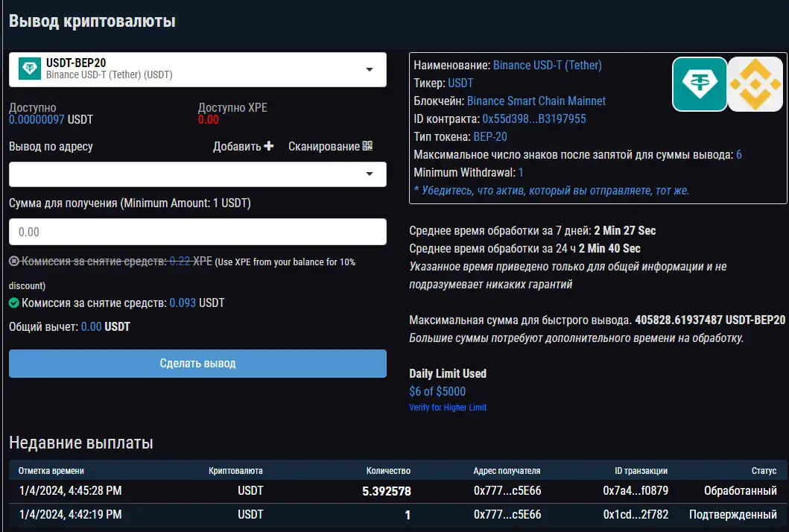Click transaction ID 0x1cd...2f782
789x532 pixels.
click(x=636, y=514)
